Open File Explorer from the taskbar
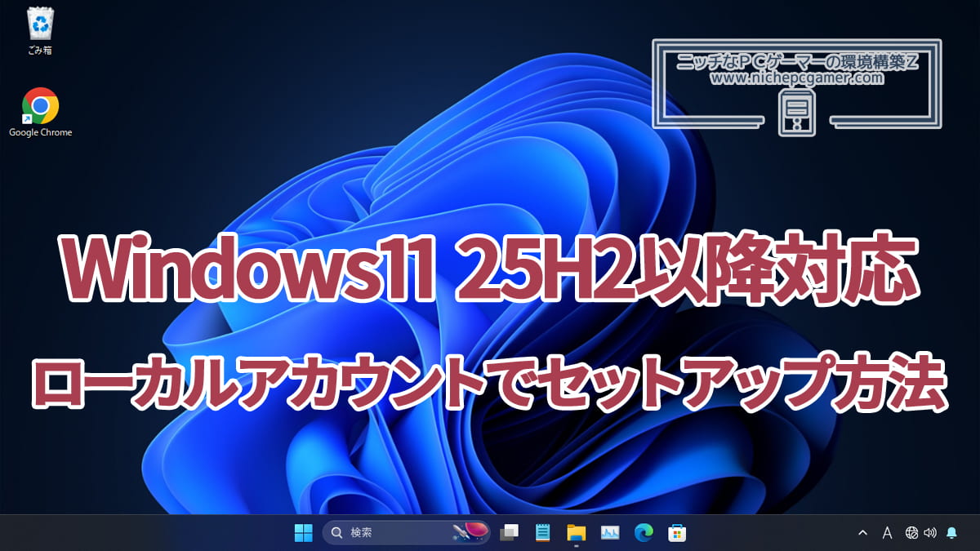The height and width of the screenshot is (551, 980). [x=577, y=533]
